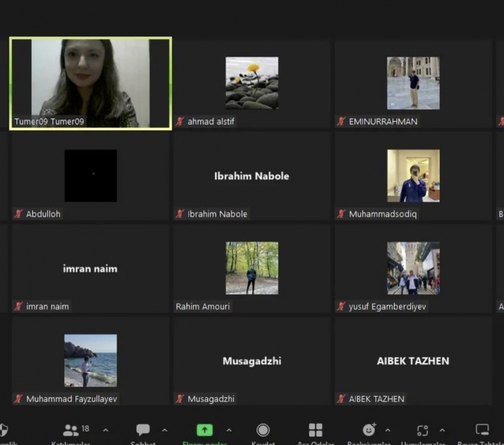Click muted mic icon beside Ibrahim Nabole label
Image resolution: width=504 pixels, height=445 pixels.
click(180, 214)
